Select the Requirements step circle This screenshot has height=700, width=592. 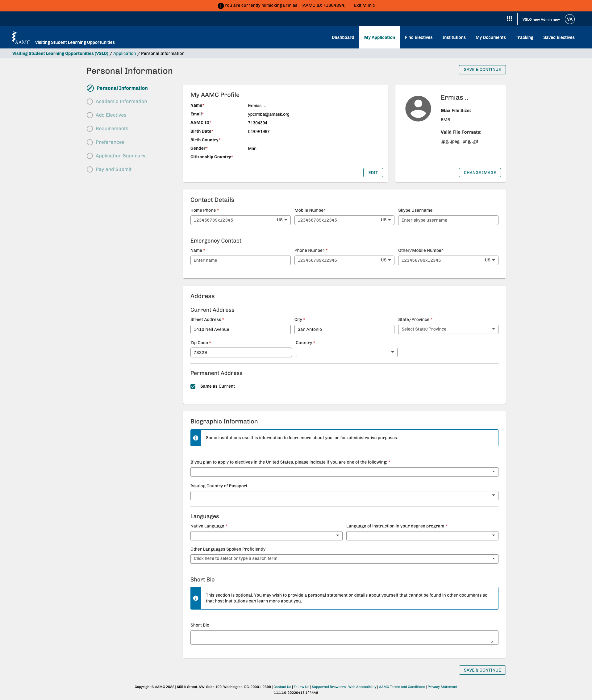click(90, 129)
